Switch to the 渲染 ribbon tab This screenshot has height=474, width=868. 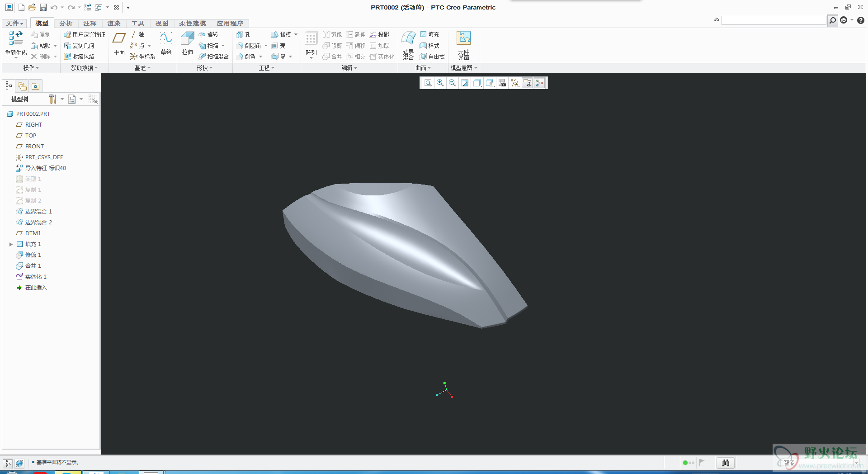(x=114, y=23)
